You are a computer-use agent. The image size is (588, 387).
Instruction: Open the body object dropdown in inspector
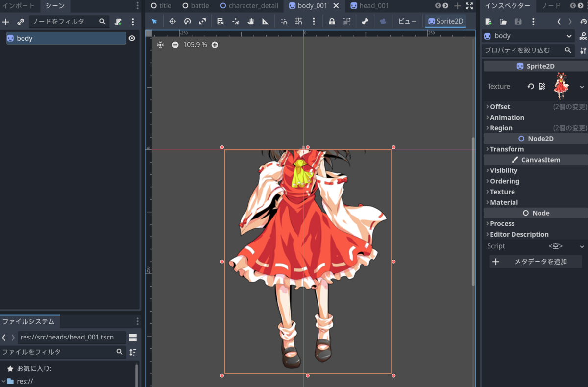528,36
